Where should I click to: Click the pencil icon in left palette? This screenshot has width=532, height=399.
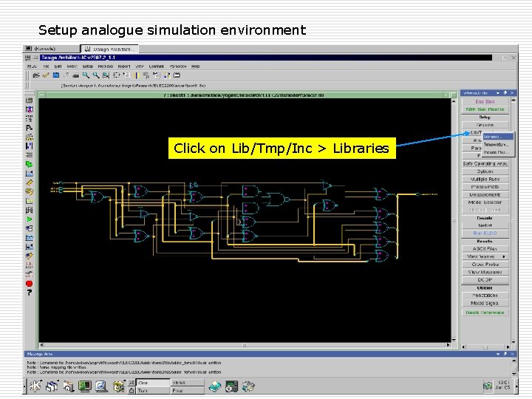(30, 183)
